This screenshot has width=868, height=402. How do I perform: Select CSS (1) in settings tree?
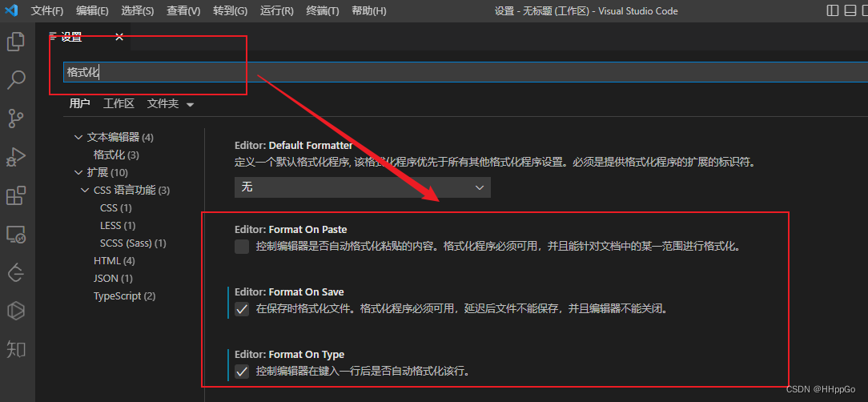pos(115,208)
